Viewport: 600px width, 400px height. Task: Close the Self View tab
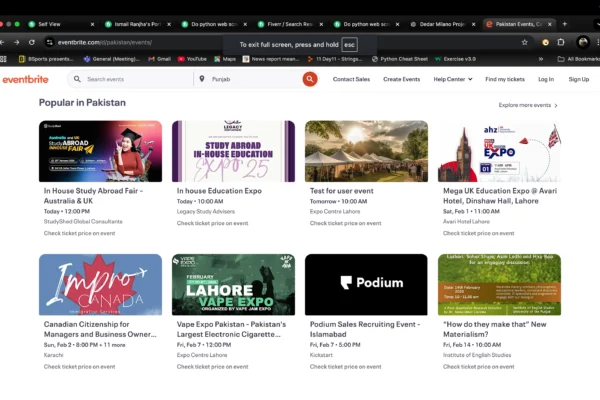pos(92,24)
